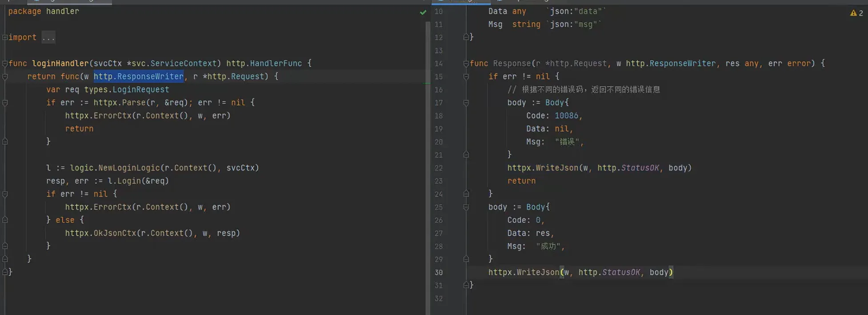Click the loginHandler function name
The width and height of the screenshot is (868, 315).
pyautogui.click(x=60, y=64)
